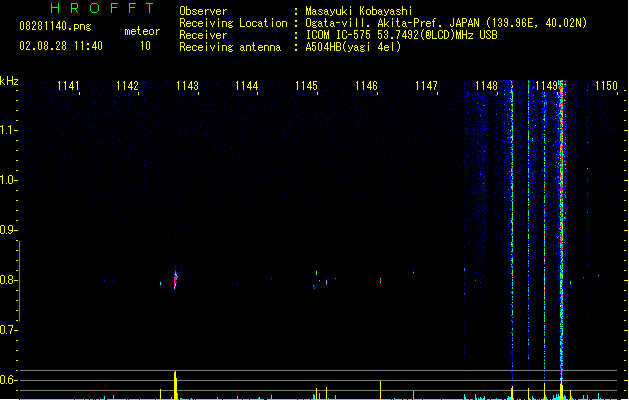The width and height of the screenshot is (629, 400).
Task: Click the 1145 time axis label
Action: [x=306, y=86]
